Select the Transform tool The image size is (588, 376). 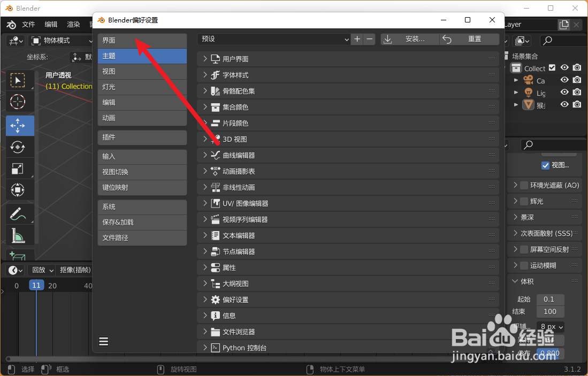pyautogui.click(x=18, y=190)
